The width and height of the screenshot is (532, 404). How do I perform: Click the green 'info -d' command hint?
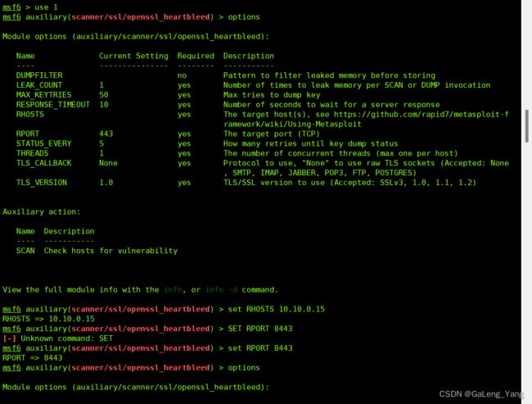coord(221,290)
